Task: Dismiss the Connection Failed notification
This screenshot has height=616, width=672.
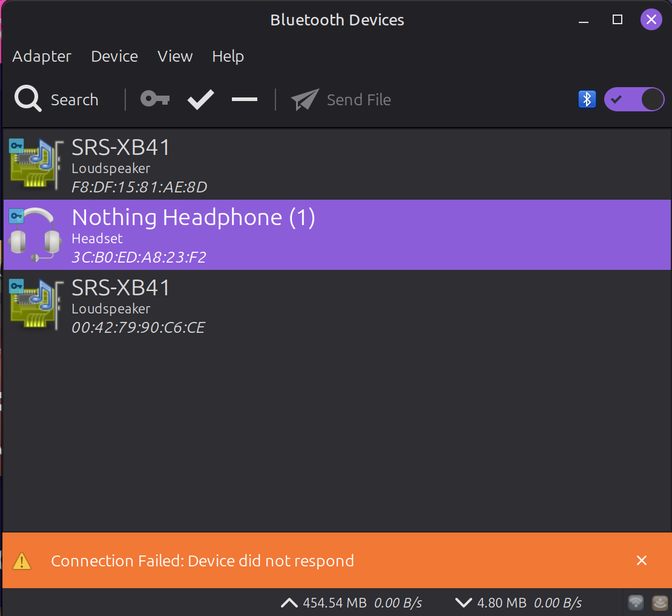Action: point(642,560)
